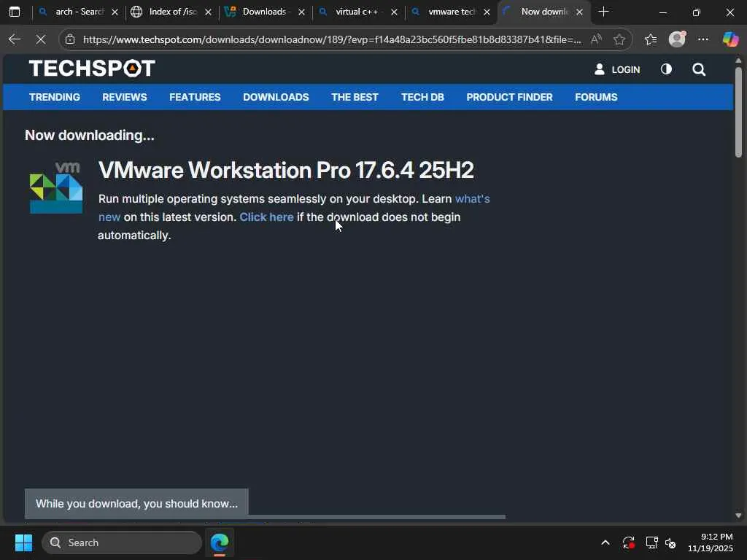Screen dimensions: 747x560
Task: Select 'While you download, you should know...' tab
Action: pyautogui.click(x=136, y=504)
